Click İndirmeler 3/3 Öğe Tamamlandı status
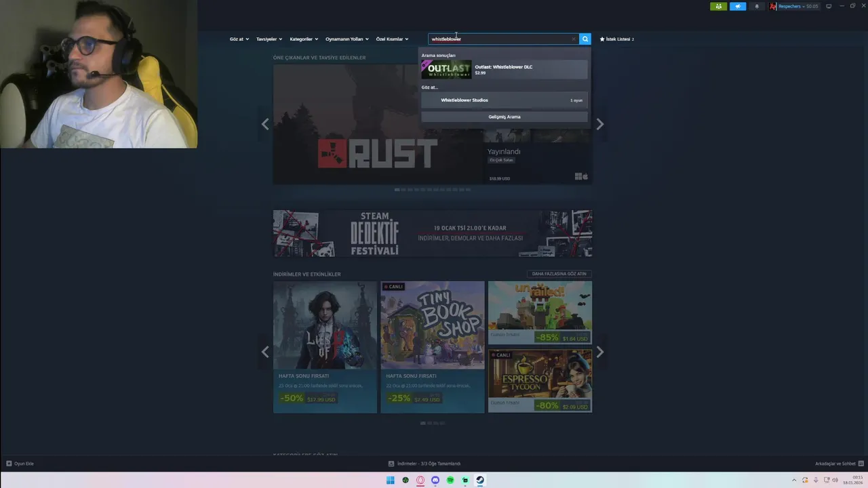Screen dimensions: 868x488 (x=429, y=464)
